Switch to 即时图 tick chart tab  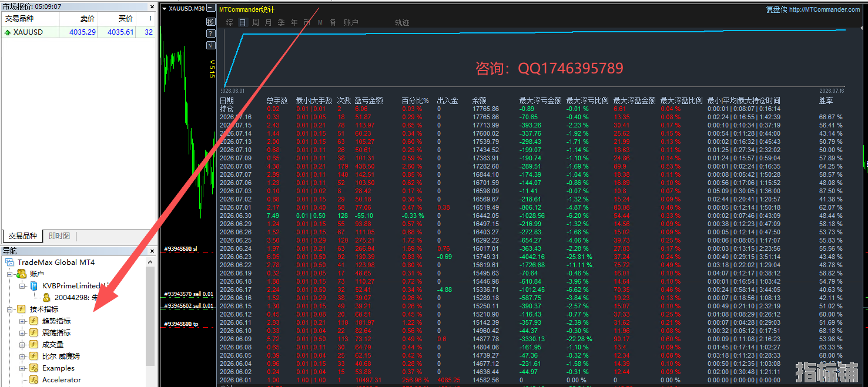tap(59, 236)
